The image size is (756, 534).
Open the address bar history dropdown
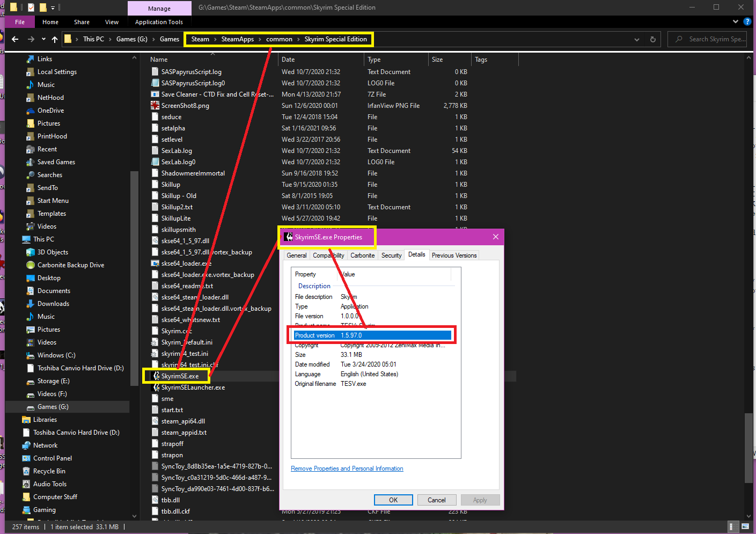637,39
